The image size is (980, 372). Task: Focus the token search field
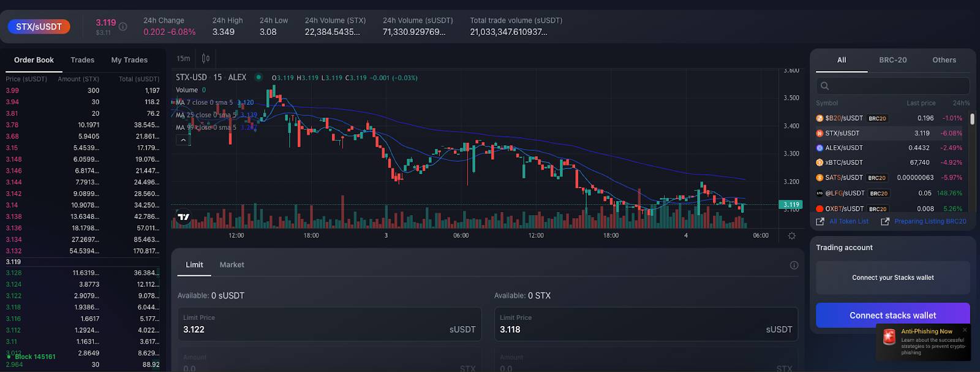[x=893, y=86]
